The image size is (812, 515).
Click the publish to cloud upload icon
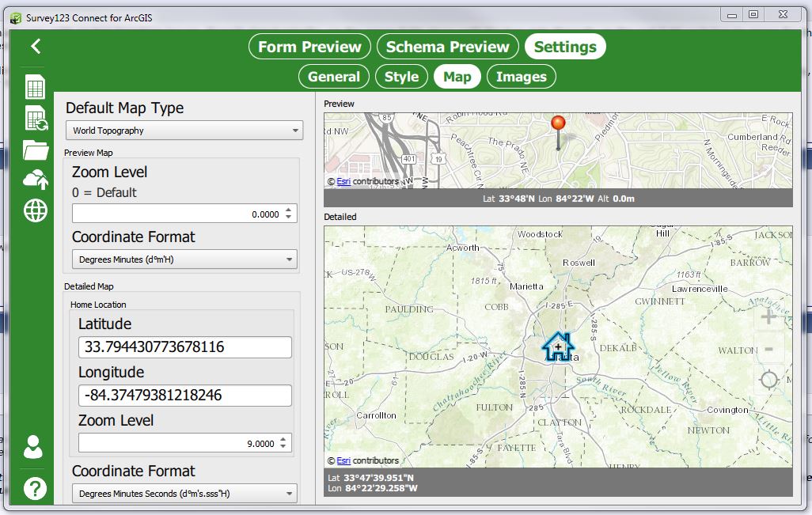coord(36,179)
